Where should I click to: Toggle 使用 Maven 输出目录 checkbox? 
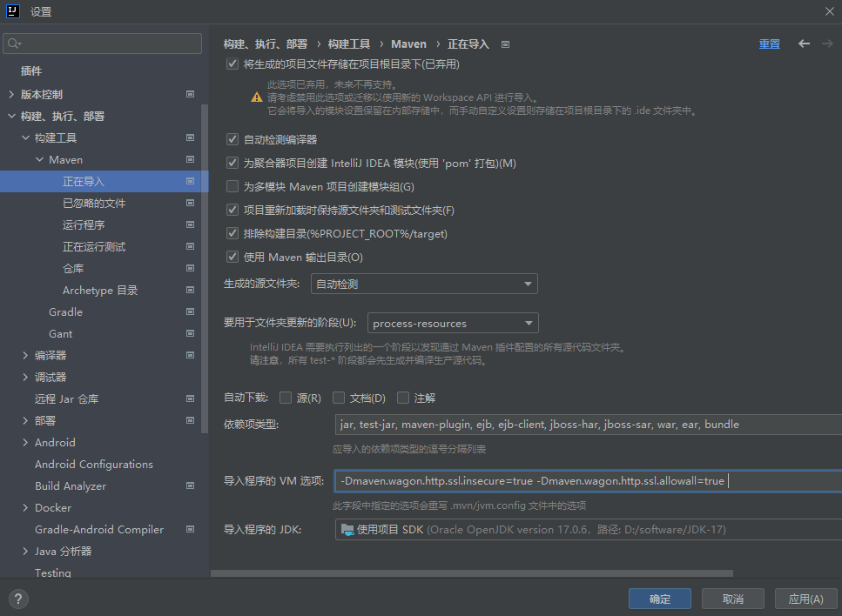click(x=232, y=257)
